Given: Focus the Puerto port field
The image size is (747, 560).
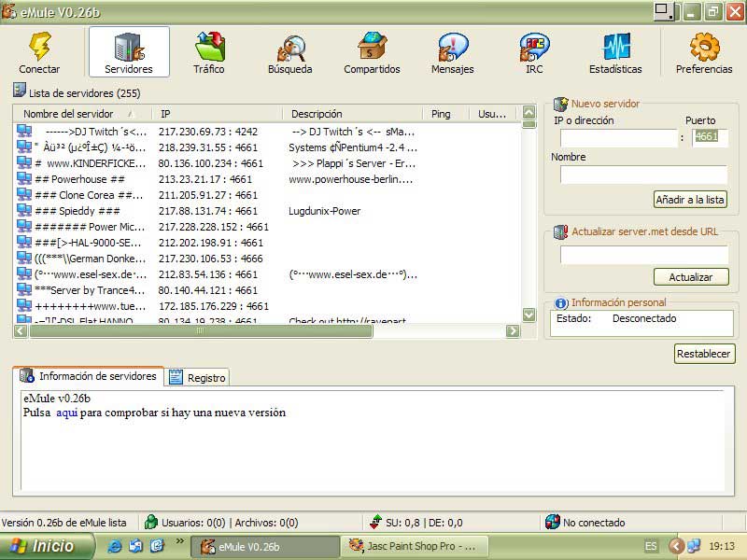Looking at the screenshot, I should 710,137.
